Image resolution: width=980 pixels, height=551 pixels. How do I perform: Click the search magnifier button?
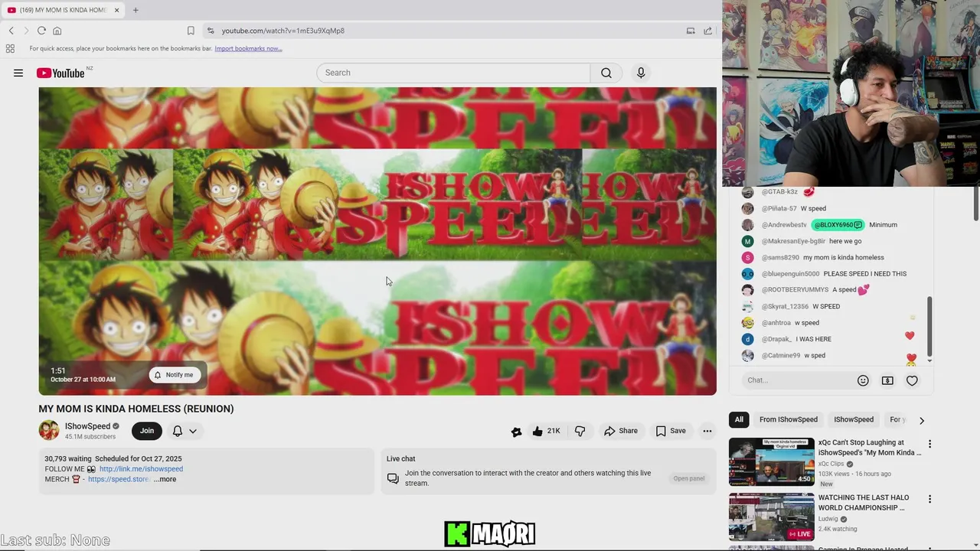coord(606,73)
